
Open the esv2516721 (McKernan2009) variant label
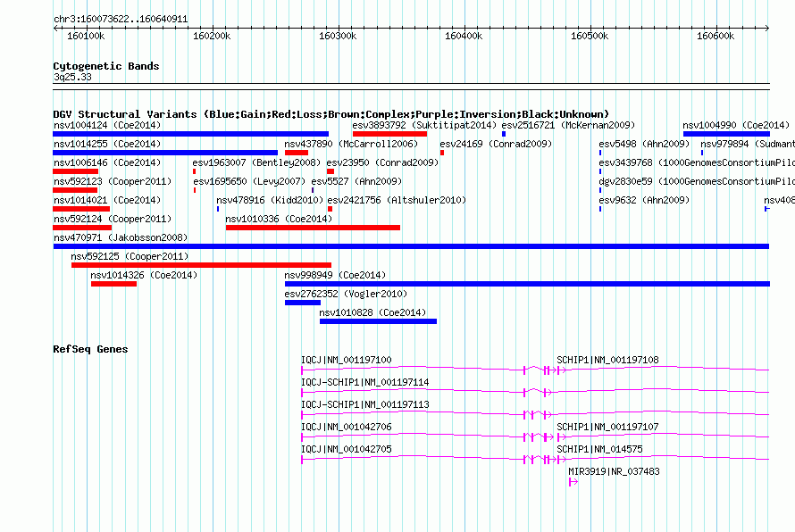(x=568, y=125)
